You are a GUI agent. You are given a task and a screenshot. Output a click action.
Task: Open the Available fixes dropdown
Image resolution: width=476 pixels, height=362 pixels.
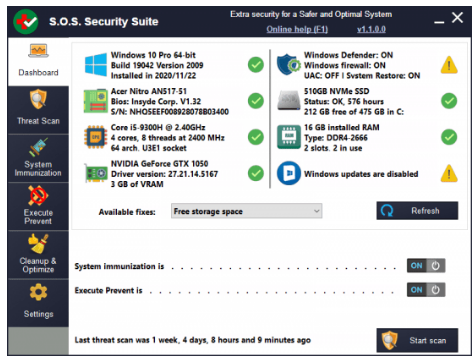pos(246,211)
